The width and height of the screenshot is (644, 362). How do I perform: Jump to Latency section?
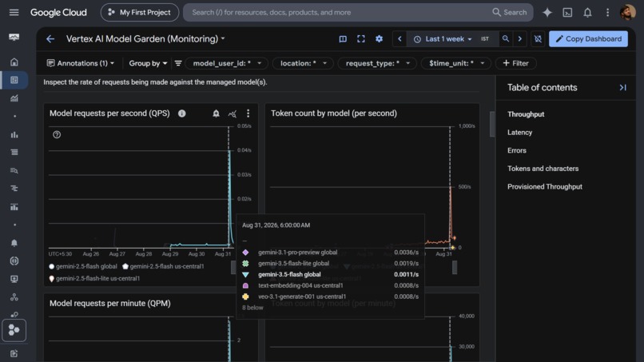pyautogui.click(x=519, y=133)
